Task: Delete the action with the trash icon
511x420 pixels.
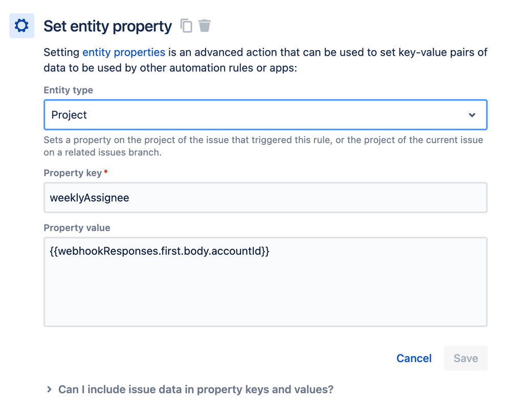Action: 205,26
